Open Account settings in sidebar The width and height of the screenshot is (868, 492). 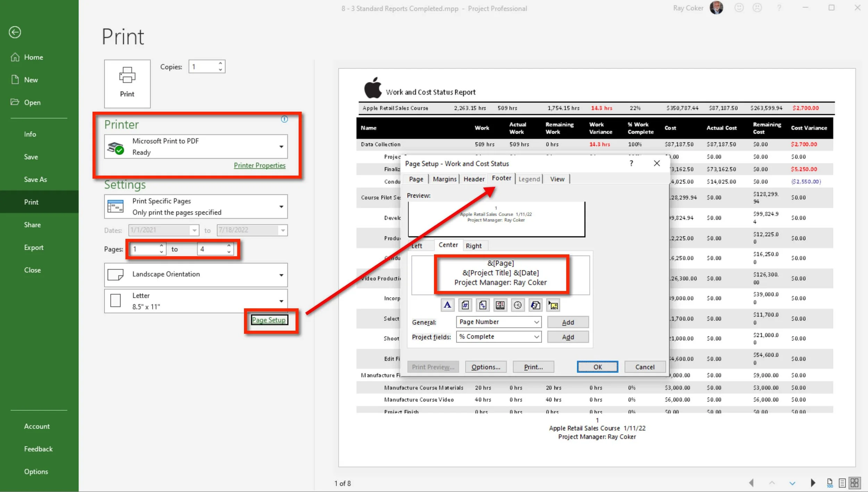(x=37, y=426)
